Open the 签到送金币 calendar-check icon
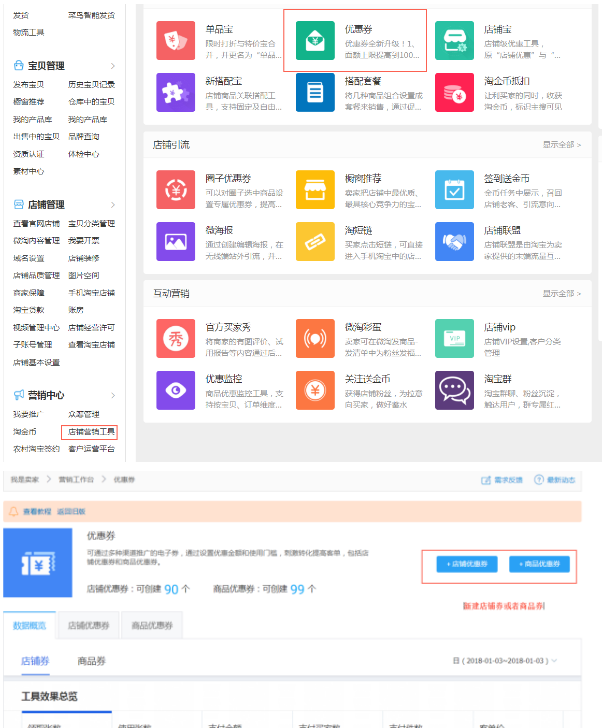Viewport: 604px width, 728px height. (x=455, y=189)
